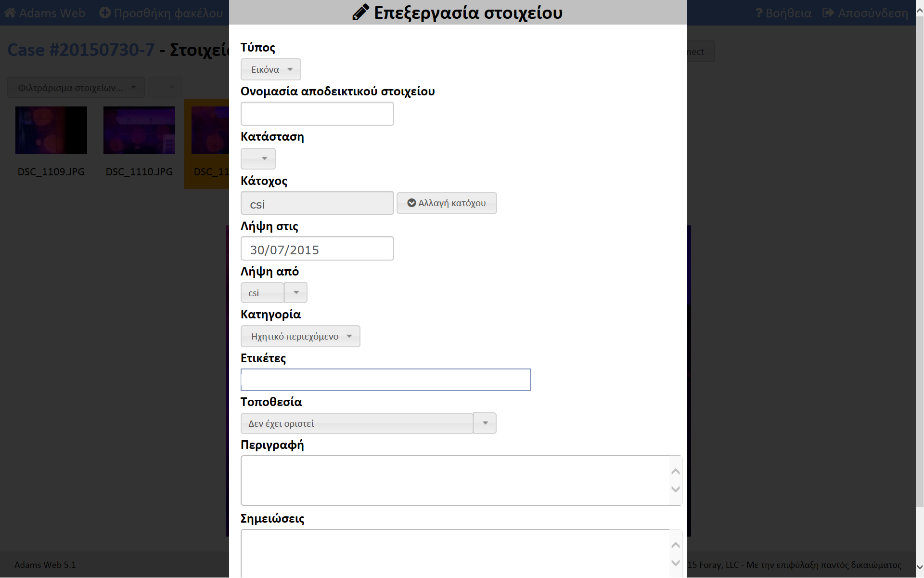Click the Ονομασία αποδεικτικού στοιχείου text field
The height and width of the screenshot is (578, 924).
coord(317,114)
